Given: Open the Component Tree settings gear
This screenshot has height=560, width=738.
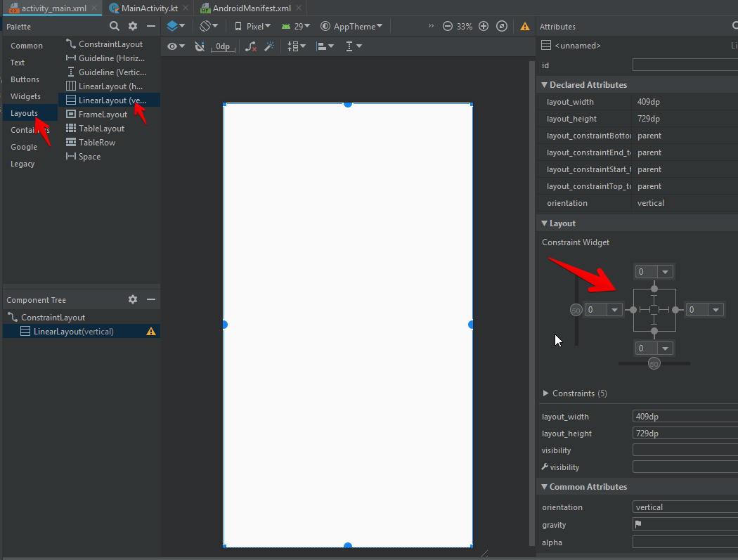Looking at the screenshot, I should click(133, 299).
